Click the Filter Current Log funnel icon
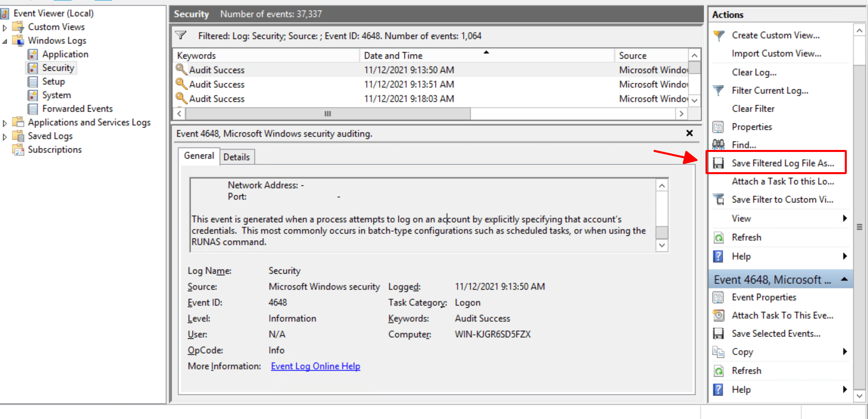 click(x=718, y=90)
